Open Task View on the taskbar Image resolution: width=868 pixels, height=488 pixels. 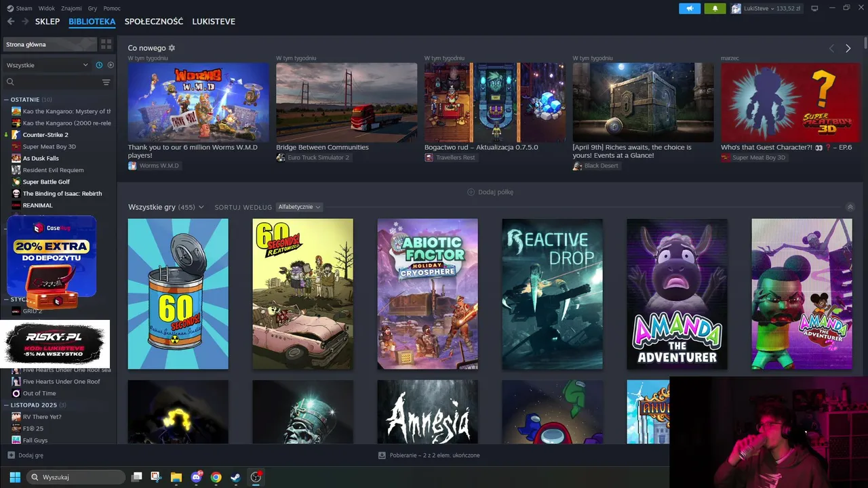pos(136,477)
